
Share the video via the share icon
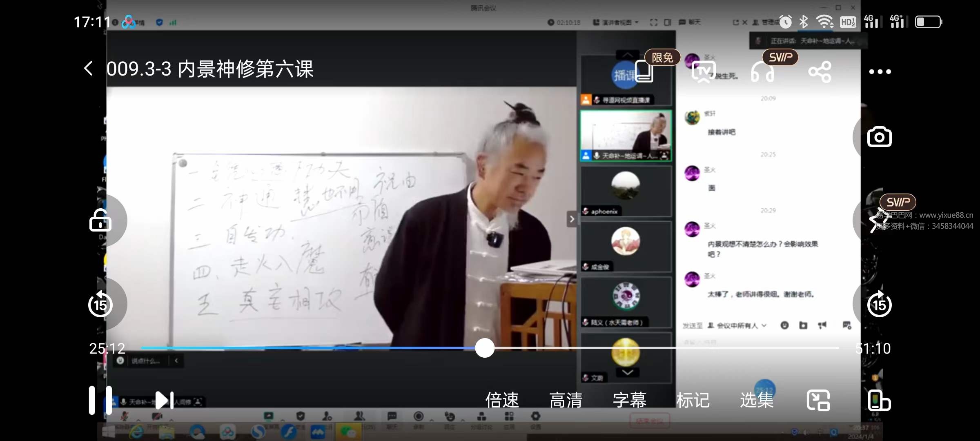pos(820,71)
